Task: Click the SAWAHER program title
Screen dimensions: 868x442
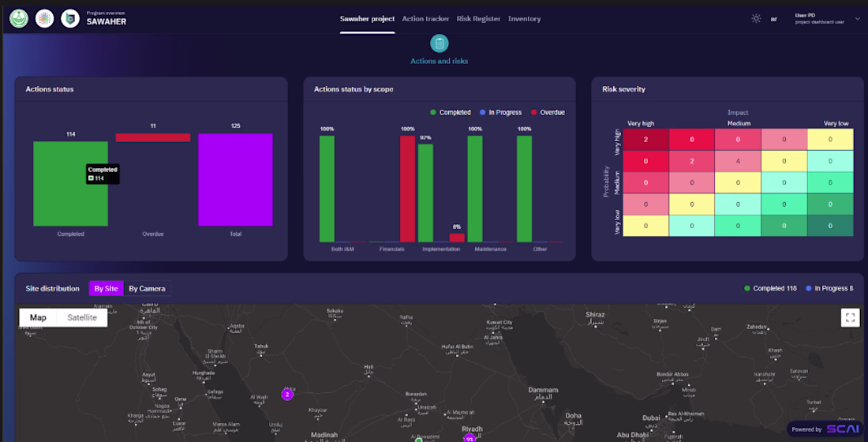Action: pyautogui.click(x=107, y=21)
